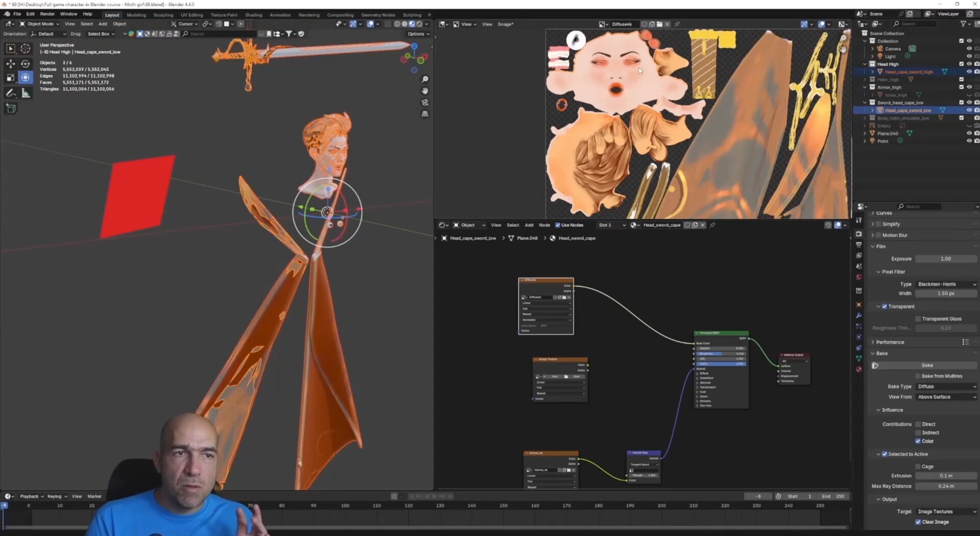Open the Drag Select Box dropdown
This screenshot has width=980, height=536.
tap(101, 34)
